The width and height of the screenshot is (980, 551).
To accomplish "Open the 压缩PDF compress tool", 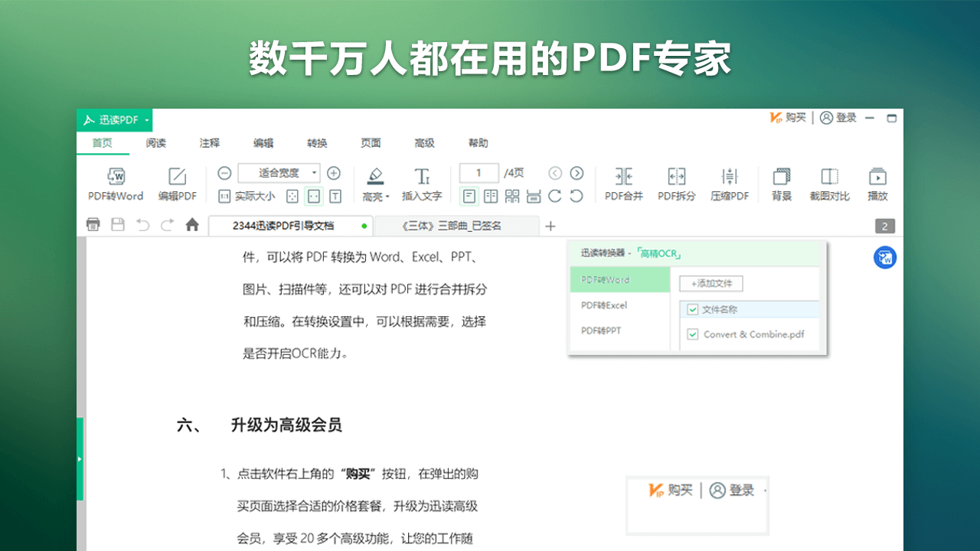I will (730, 184).
